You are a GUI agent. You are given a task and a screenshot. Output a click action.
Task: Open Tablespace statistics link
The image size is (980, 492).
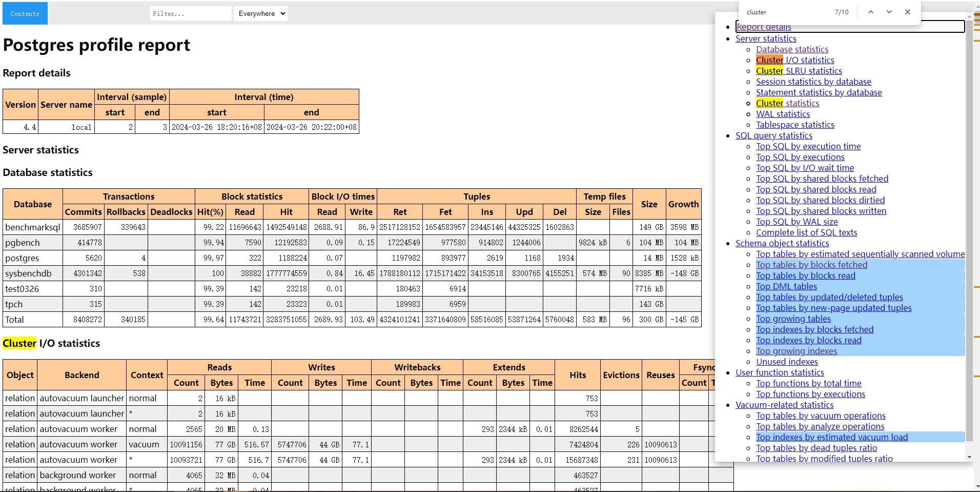pyautogui.click(x=795, y=125)
